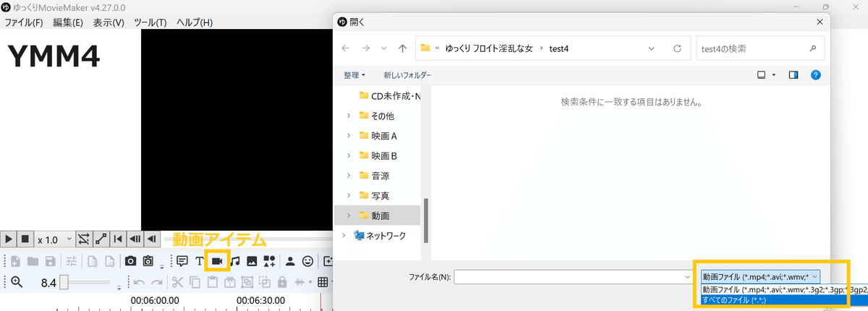Expand the address bar history dropdown
868x311 pixels.
tap(652, 48)
